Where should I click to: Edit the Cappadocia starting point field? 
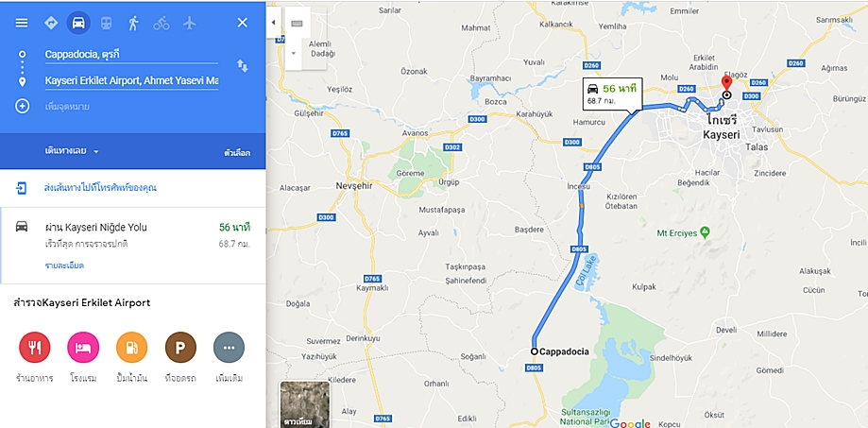(x=131, y=54)
